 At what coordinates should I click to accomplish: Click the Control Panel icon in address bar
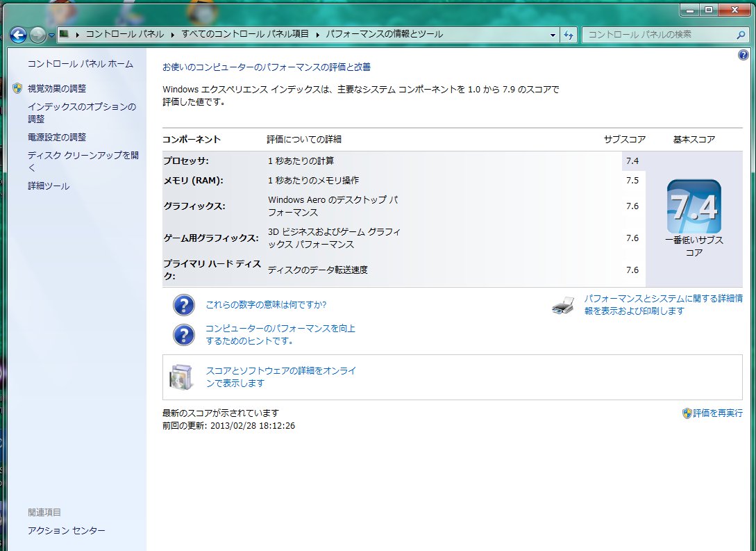pos(64,34)
